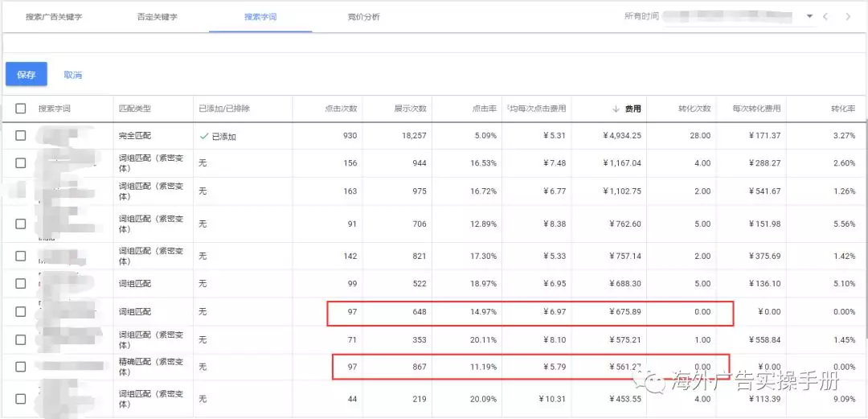Screen dimensions: 868x419
Task: Toggle the select-all checkbox in table header
Action: coord(21,109)
